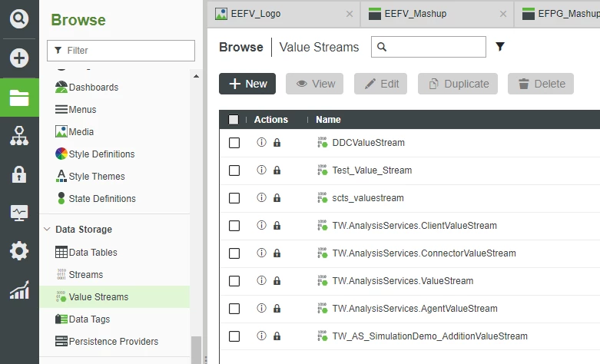Check the TW.AnalysisServices.ConnectorValueStream checkbox
Image resolution: width=600 pixels, height=364 pixels.
[x=234, y=253]
